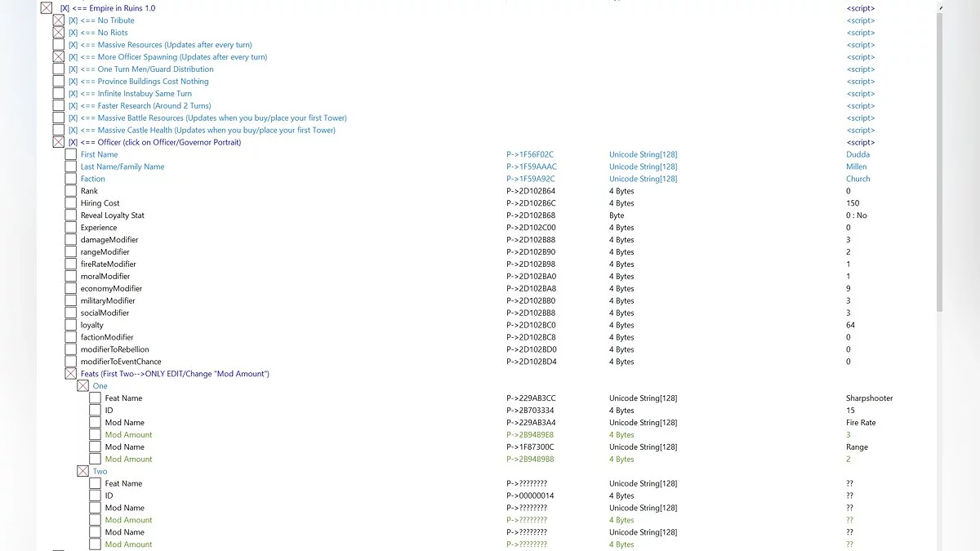The image size is (980, 551).
Task: Freeze damageModifier checkbox
Action: click(71, 240)
